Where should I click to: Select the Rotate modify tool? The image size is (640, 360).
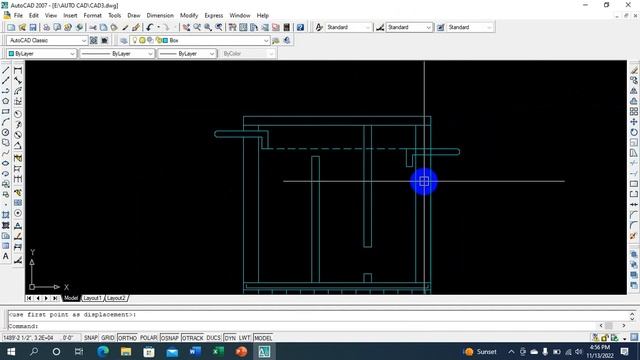[x=633, y=132]
